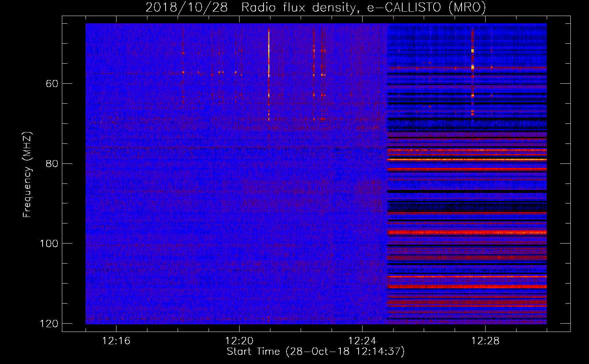589x364 pixels.
Task: Click the x-axis label 'Start Time (28-Oct-18 12:14:37)'
Action: (x=316, y=352)
